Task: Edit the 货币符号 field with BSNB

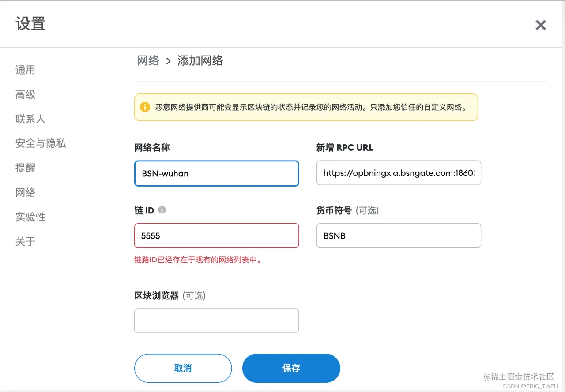Action: 398,235
